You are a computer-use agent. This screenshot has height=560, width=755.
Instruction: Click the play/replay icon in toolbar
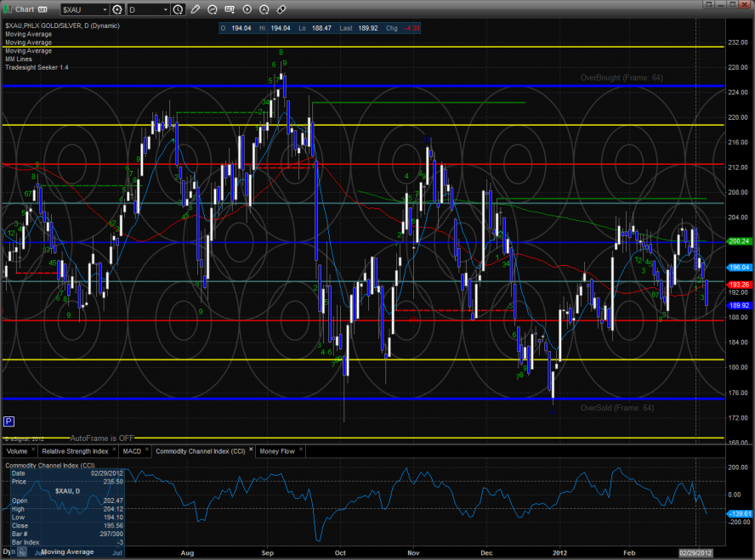pyautogui.click(x=247, y=9)
